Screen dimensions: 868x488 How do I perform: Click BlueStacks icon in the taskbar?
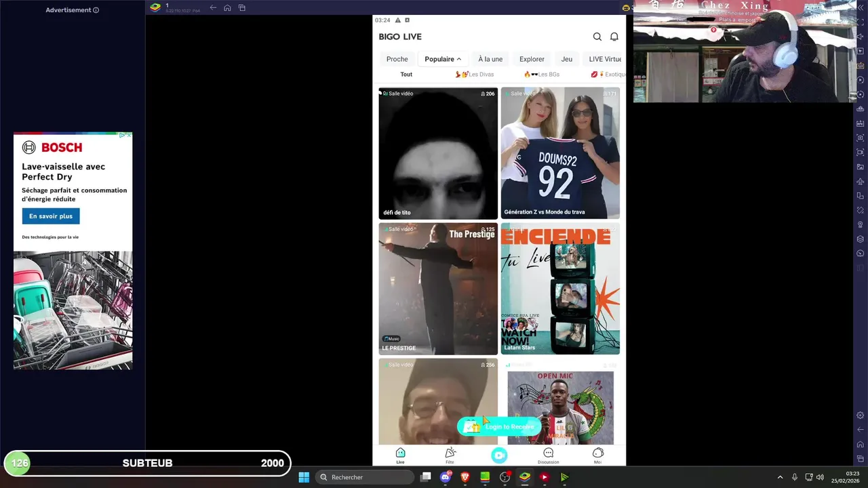(x=524, y=477)
